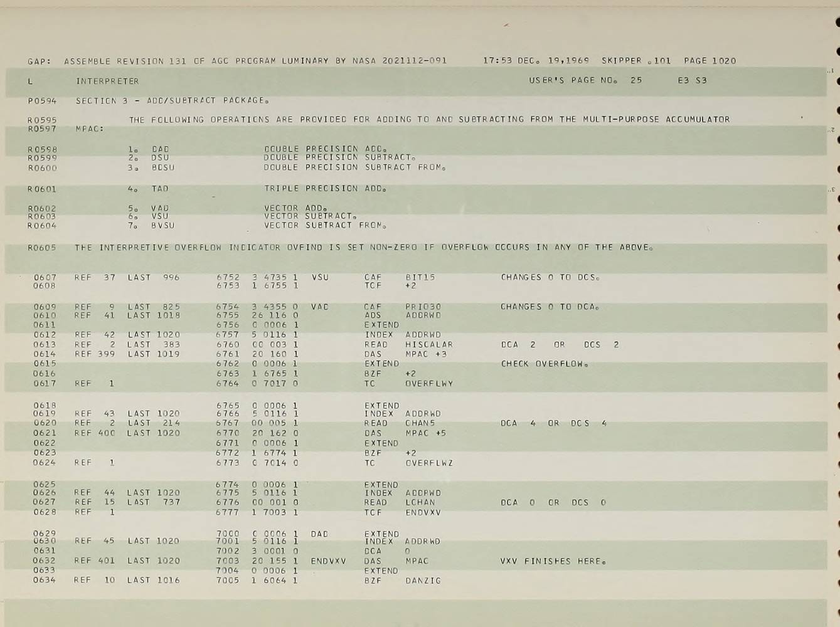
Task: Click the header text 'PAGE 1020'
Action: coord(710,61)
